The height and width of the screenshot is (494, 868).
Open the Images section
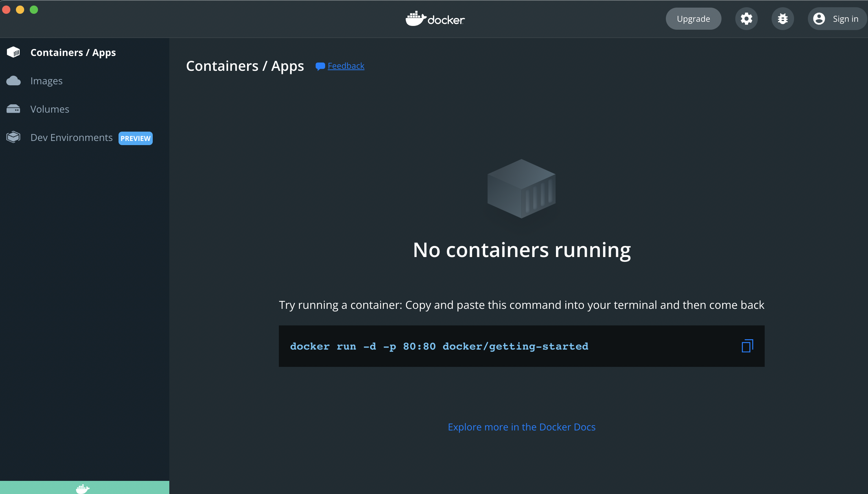[x=46, y=81]
